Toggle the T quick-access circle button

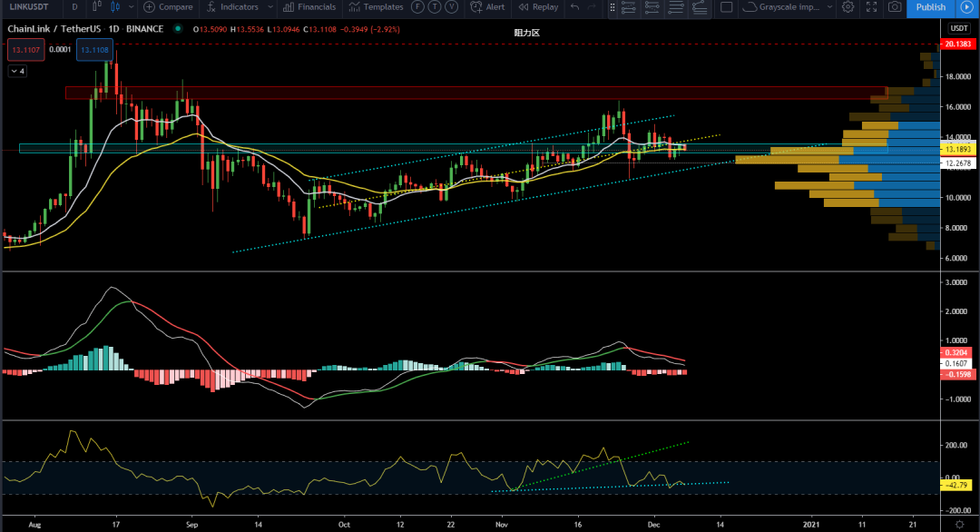(435, 7)
